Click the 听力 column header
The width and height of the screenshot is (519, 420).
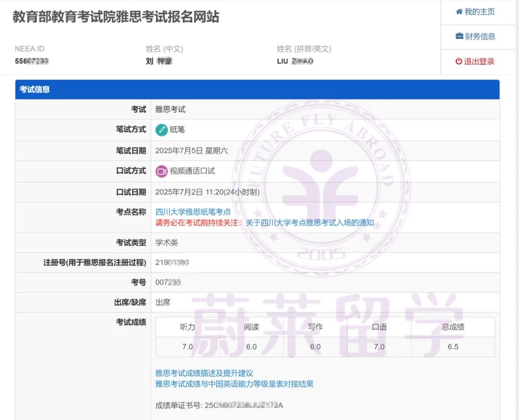point(187,327)
